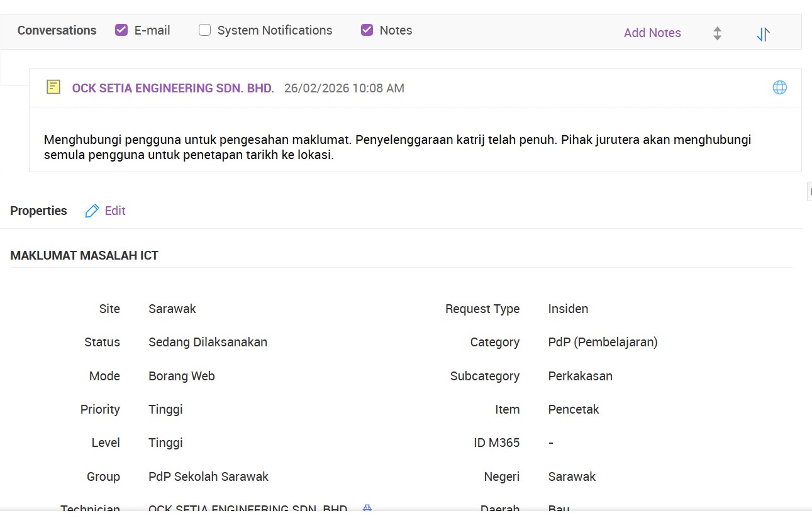Image resolution: width=812 pixels, height=523 pixels.
Task: Click the pencil icon next to Properties
Action: pyautogui.click(x=92, y=211)
